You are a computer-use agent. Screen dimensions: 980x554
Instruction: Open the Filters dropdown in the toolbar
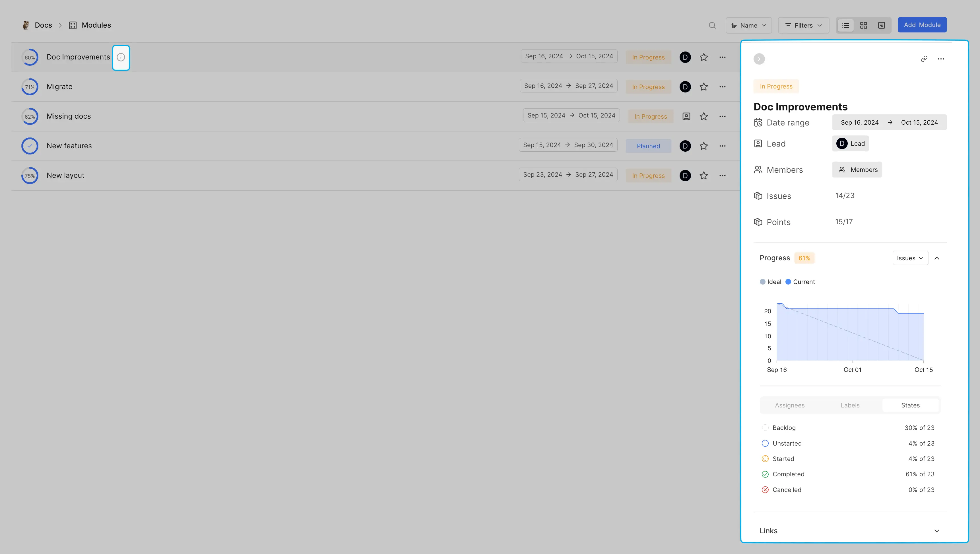[803, 25]
